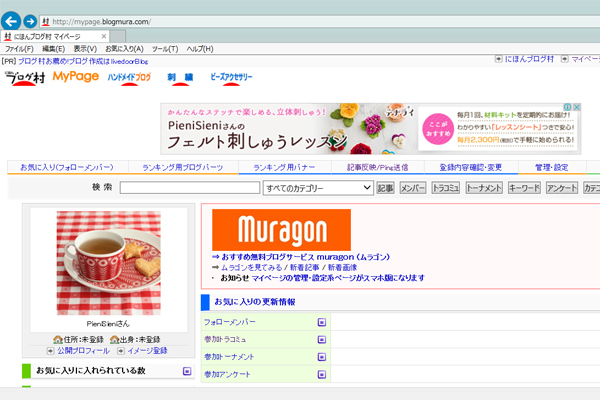
Task: Click the teacup profile photo
Action: (x=109, y=263)
